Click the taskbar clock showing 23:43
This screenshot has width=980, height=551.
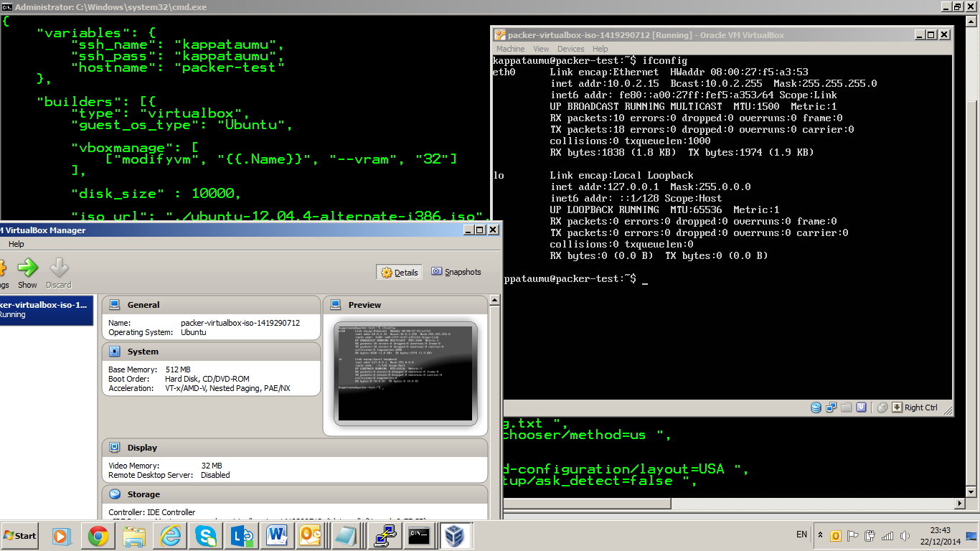940,536
